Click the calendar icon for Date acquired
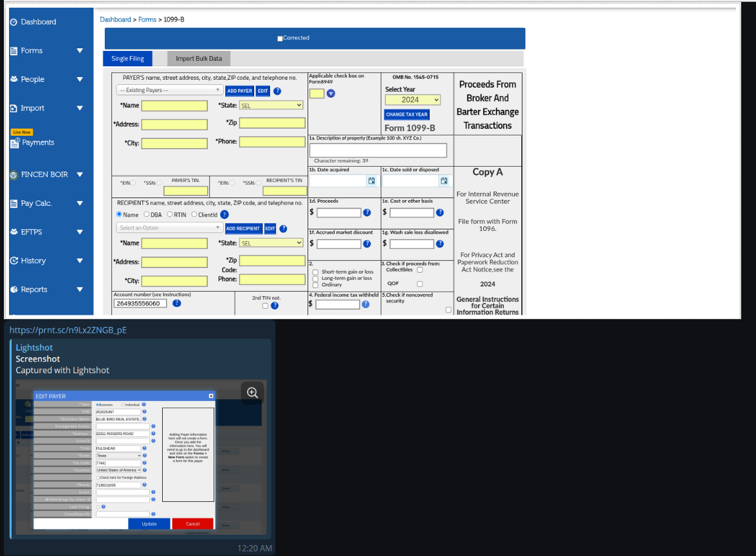Screen dimensions: 756x556 371,181
